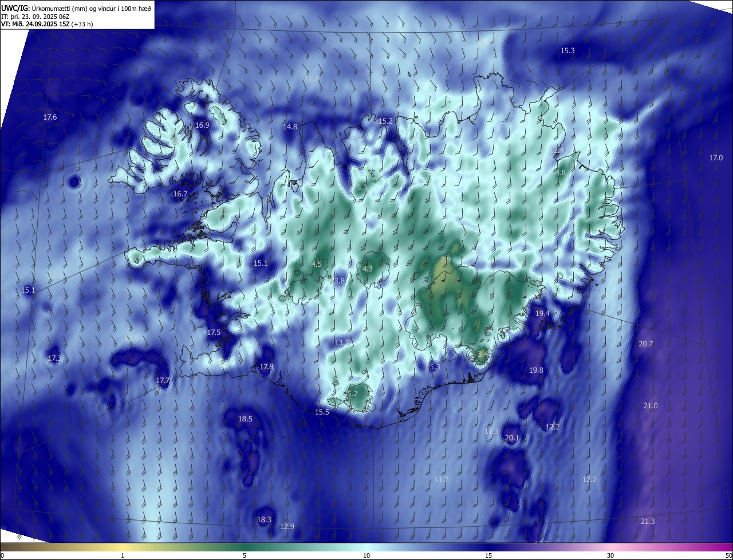Click the 19.8 value label
This screenshot has width=733, height=560.
click(x=536, y=370)
